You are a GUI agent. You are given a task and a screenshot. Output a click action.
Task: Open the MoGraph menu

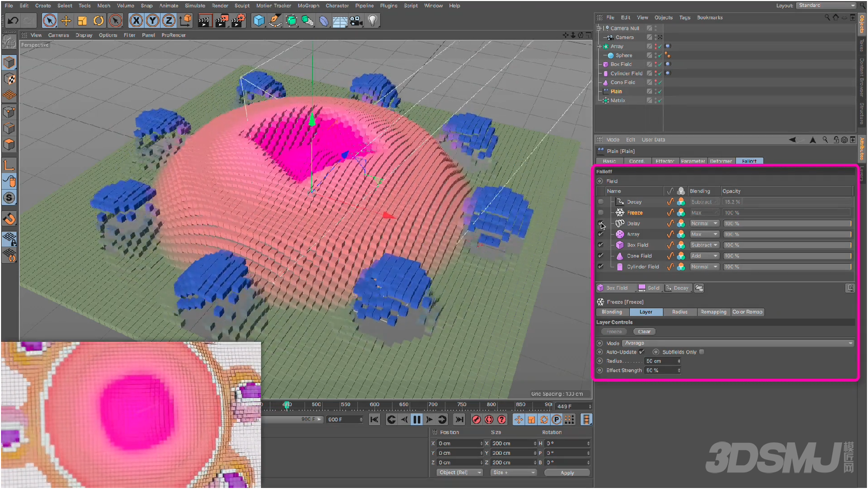point(308,6)
